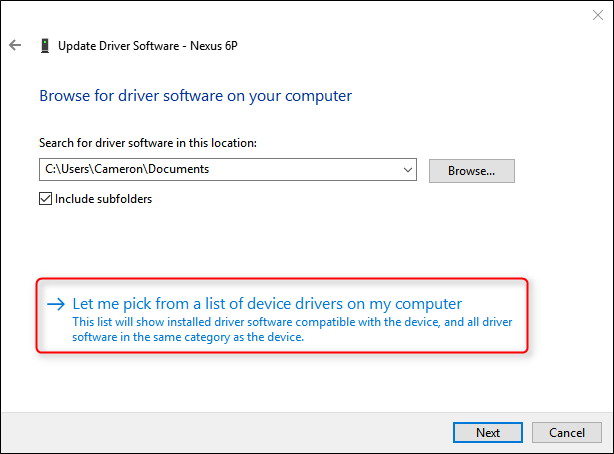Click the blue arrow beside Let me pick
This screenshot has height=454, width=614.
[55, 304]
